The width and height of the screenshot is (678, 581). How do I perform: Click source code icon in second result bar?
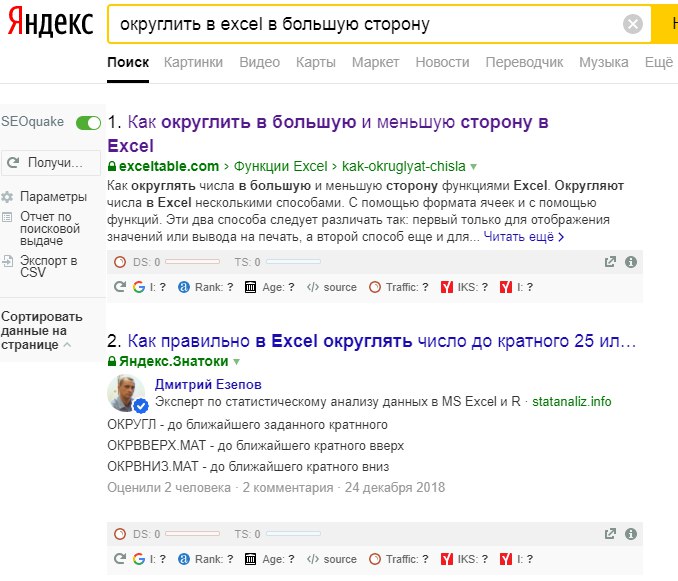point(313,559)
